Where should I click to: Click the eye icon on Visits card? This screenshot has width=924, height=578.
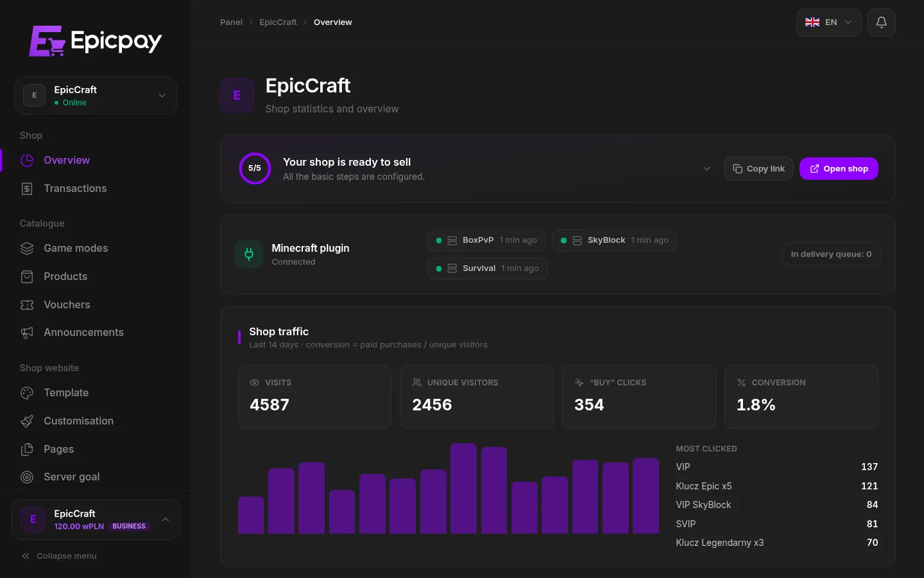click(255, 383)
